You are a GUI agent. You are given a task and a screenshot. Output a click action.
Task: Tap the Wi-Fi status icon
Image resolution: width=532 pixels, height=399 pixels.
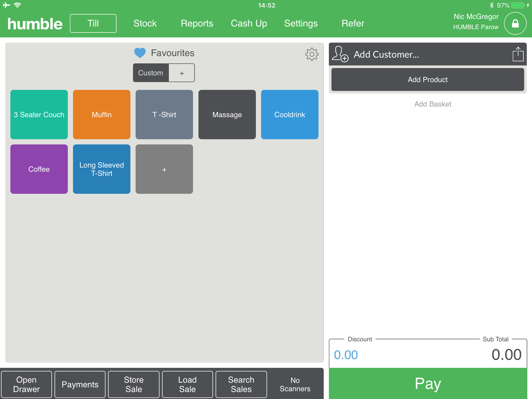[x=17, y=5]
